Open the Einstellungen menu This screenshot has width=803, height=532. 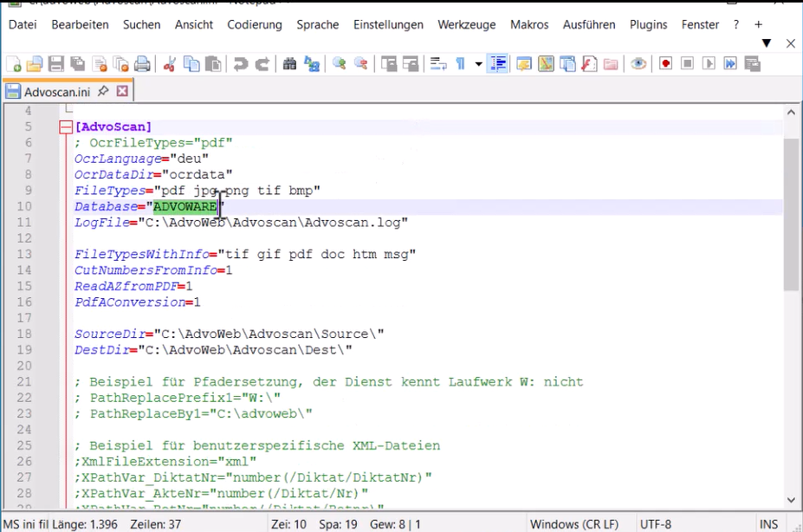tap(388, 24)
